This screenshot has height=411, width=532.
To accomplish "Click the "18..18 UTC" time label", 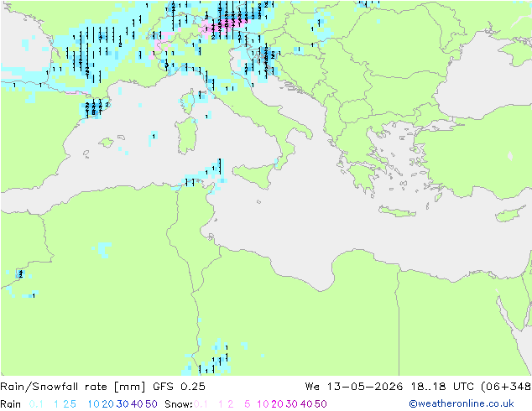I will click(x=443, y=387).
